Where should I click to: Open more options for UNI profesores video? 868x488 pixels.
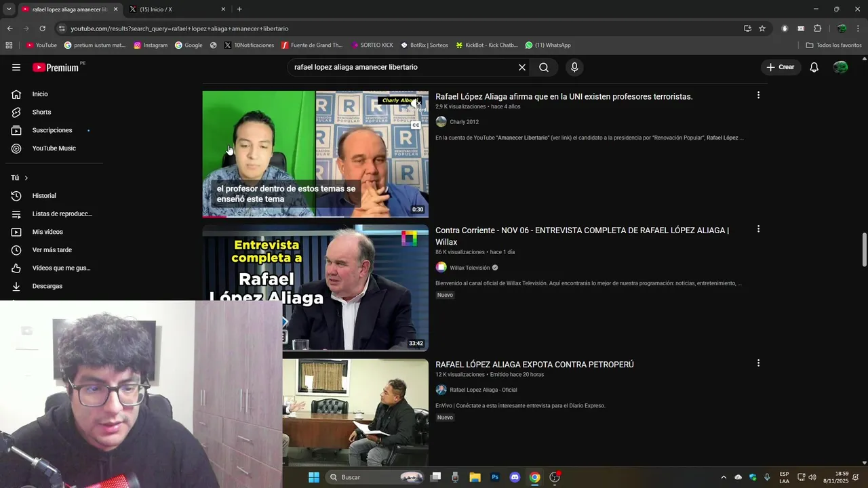click(758, 96)
